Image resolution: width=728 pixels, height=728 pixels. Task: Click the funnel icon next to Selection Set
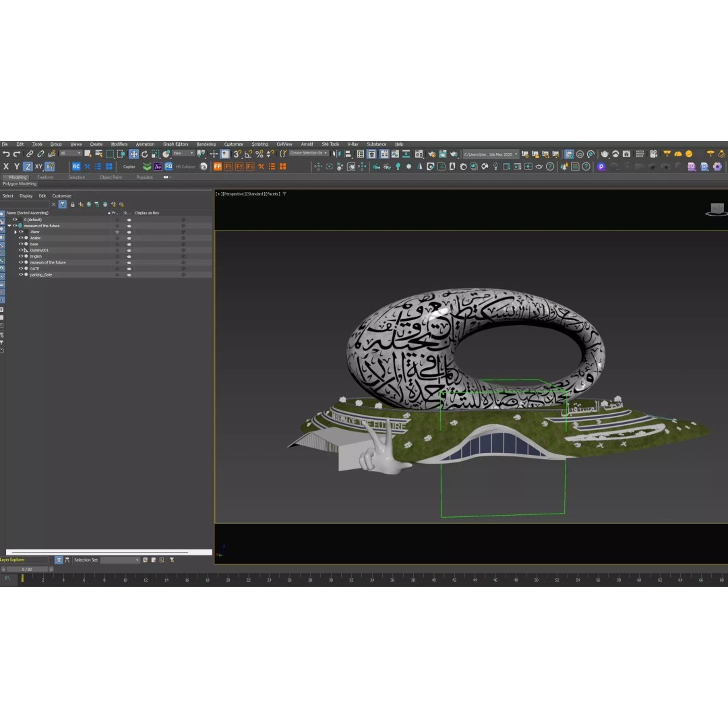pos(172,560)
